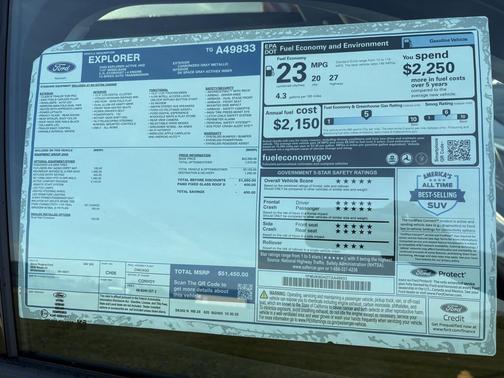Click the 'more in fuel costs over 5 years' text

click(x=438, y=82)
